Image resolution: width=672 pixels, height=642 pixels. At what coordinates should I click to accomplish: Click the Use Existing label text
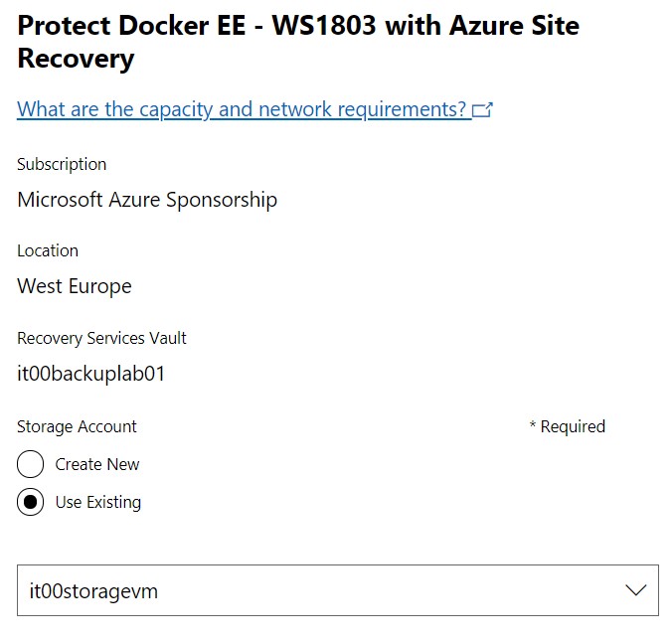98,502
